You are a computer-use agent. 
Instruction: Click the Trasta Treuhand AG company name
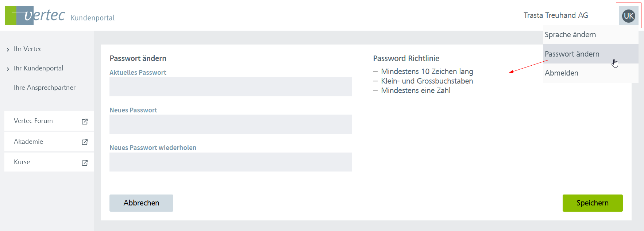[x=556, y=15]
